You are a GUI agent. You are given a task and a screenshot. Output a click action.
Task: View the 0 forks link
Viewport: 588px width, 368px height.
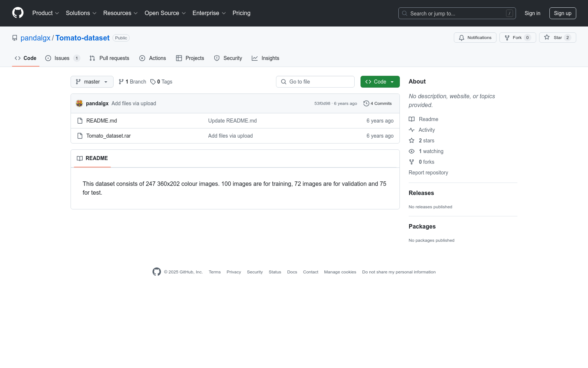pyautogui.click(x=422, y=162)
